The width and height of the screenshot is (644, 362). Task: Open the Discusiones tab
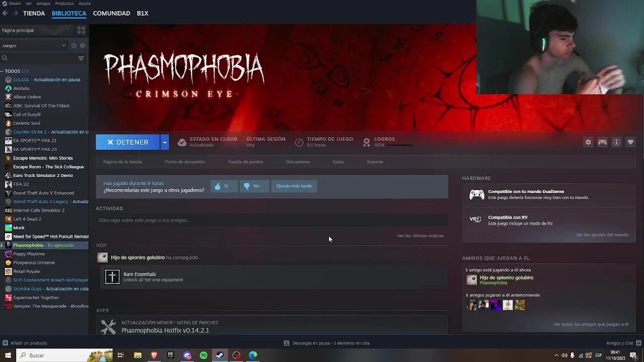[298, 162]
